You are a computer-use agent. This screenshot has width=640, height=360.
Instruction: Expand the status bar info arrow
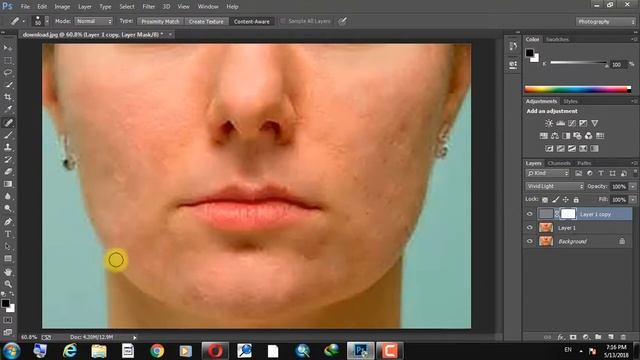[x=135, y=338]
